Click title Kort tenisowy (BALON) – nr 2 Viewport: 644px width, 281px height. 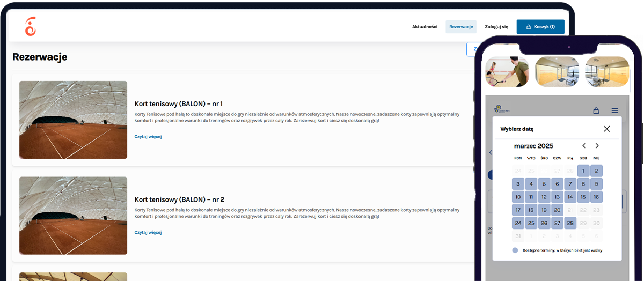179,199
